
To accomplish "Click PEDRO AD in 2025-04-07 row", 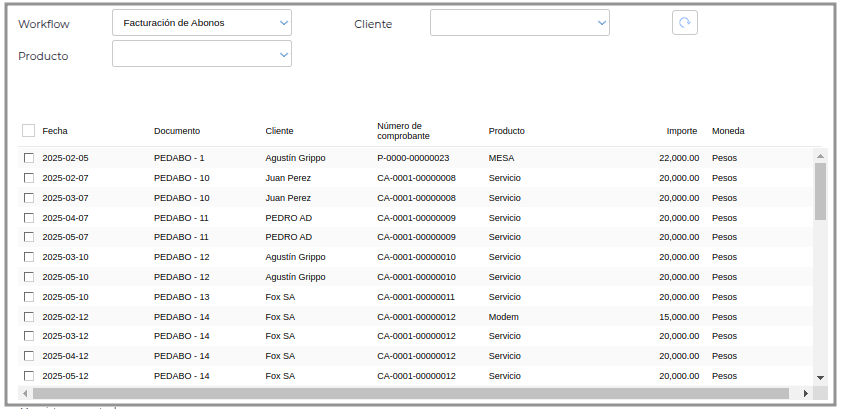I will click(289, 218).
